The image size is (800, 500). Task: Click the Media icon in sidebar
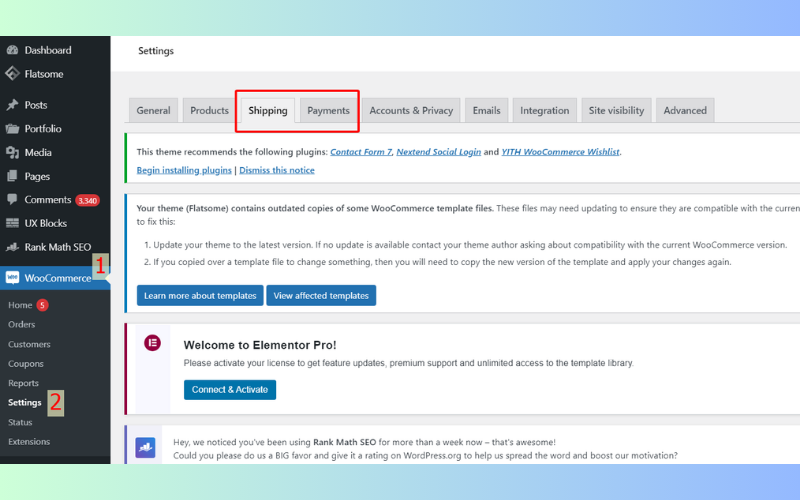click(12, 152)
